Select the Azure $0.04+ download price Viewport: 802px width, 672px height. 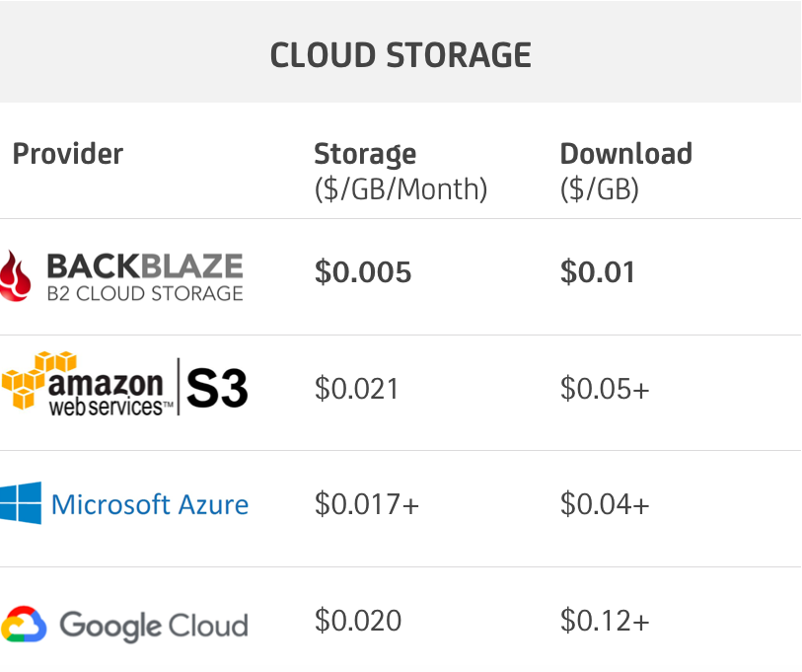(x=605, y=504)
